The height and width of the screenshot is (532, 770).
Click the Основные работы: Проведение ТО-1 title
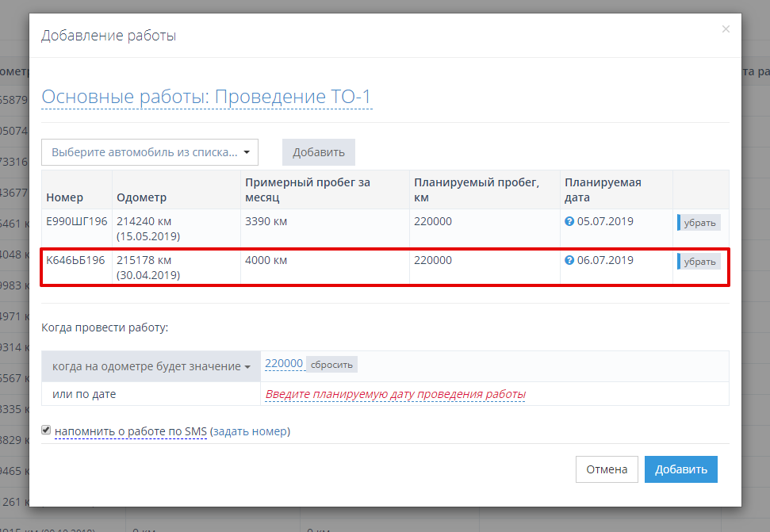click(x=206, y=98)
